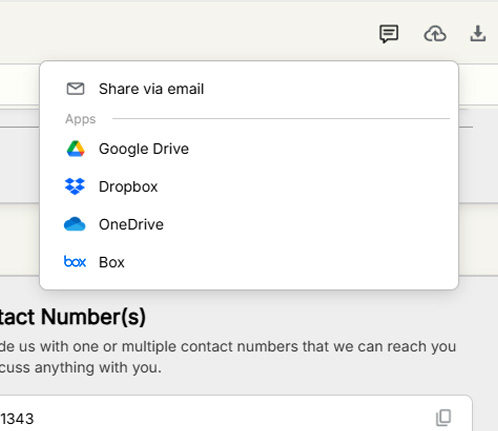Select Dropbox from Apps list

249,187
